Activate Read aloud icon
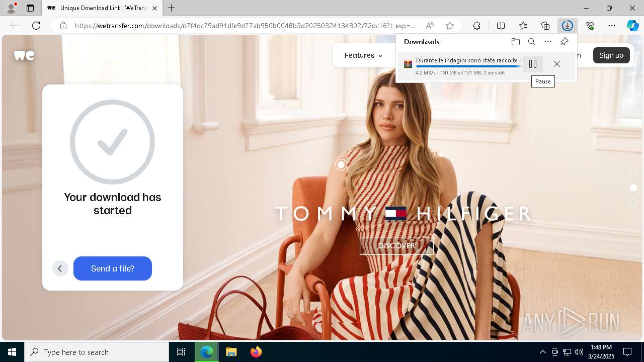 pos(430,26)
